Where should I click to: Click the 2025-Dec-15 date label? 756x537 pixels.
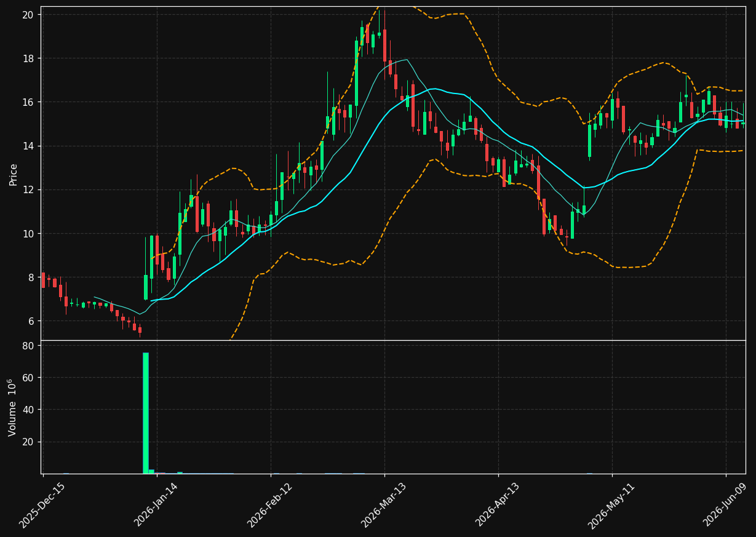click(42, 506)
